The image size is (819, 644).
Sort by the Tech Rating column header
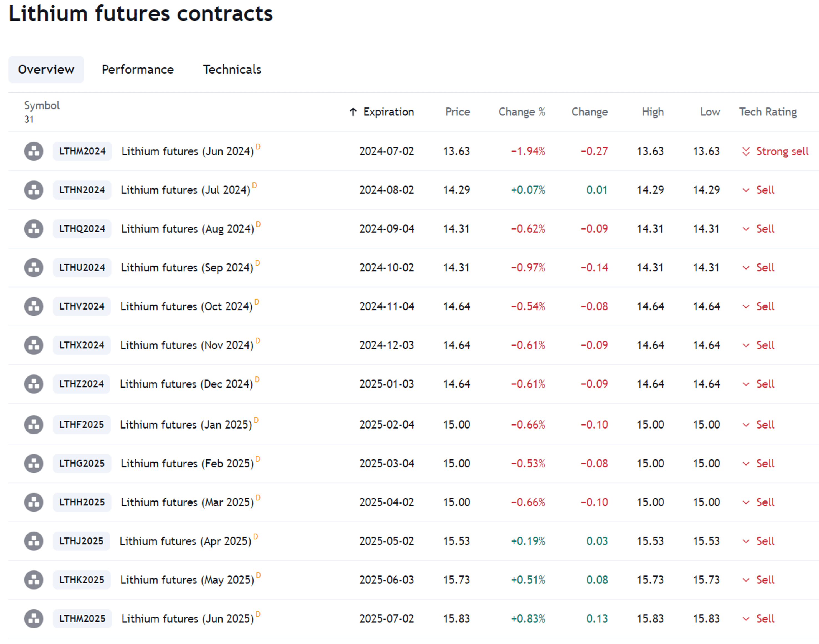pyautogui.click(x=767, y=112)
